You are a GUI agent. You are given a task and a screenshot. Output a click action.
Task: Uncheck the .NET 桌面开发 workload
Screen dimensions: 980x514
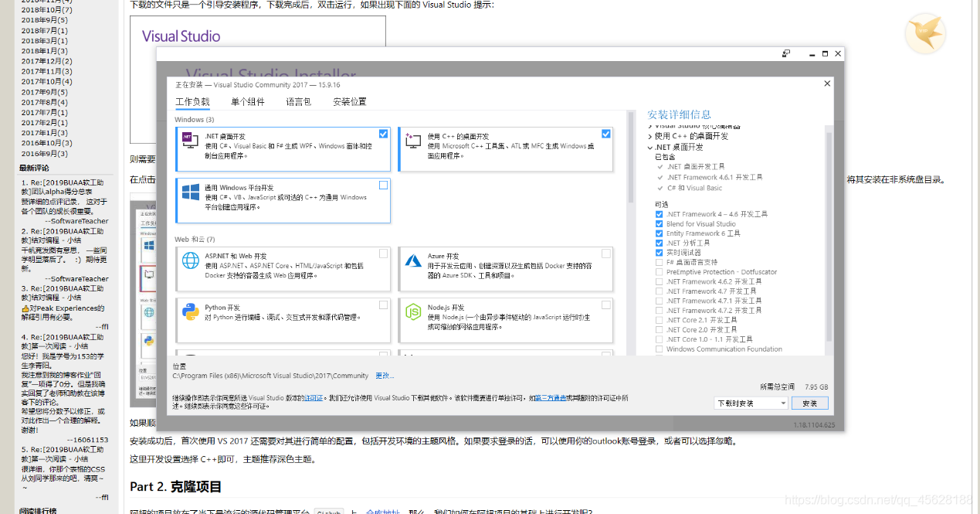click(x=384, y=134)
